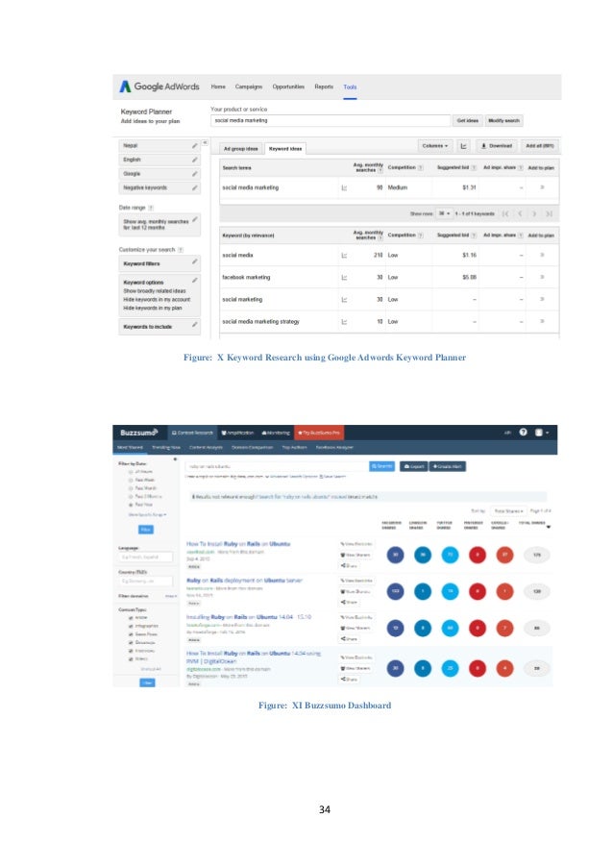Click the Buzzsumo logo

[139, 433]
